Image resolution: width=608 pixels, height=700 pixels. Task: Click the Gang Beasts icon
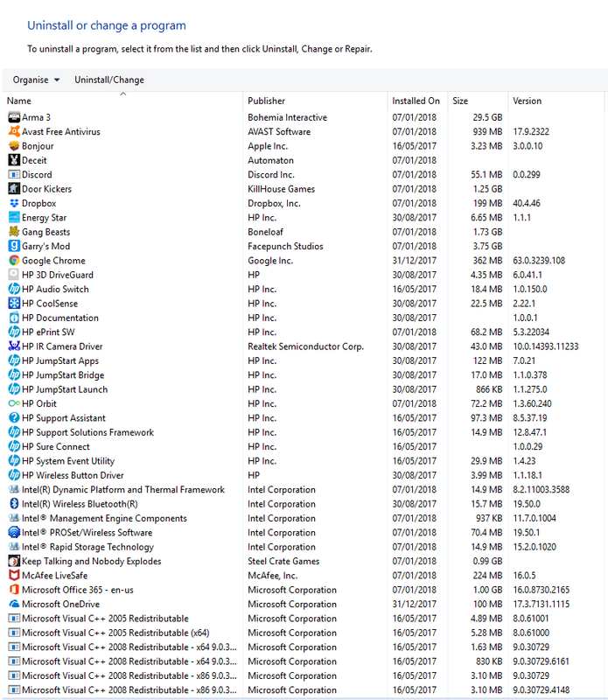pos(14,232)
